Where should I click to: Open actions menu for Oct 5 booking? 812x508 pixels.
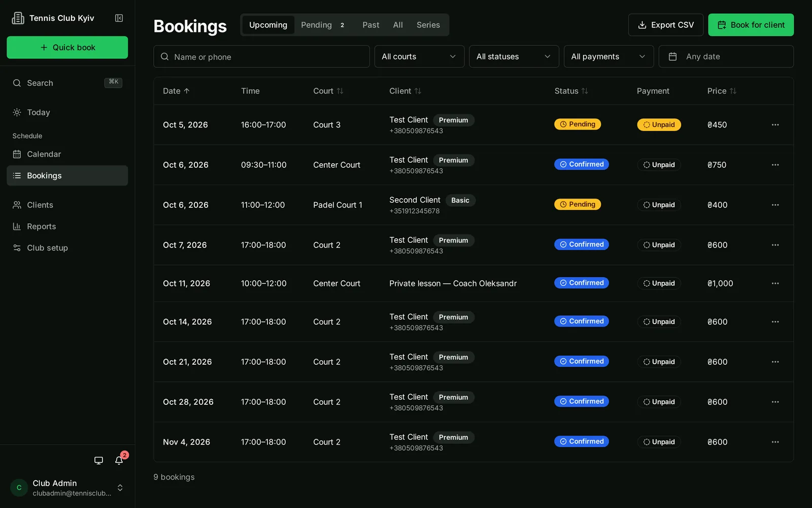pyautogui.click(x=775, y=125)
